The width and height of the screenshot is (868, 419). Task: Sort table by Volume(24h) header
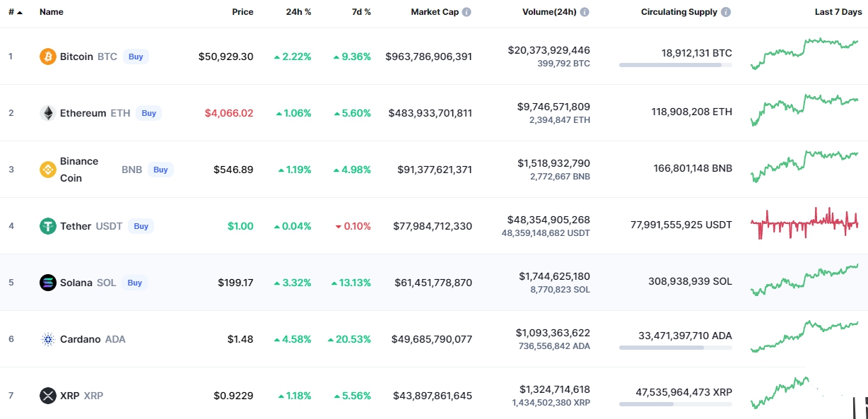coord(549,12)
